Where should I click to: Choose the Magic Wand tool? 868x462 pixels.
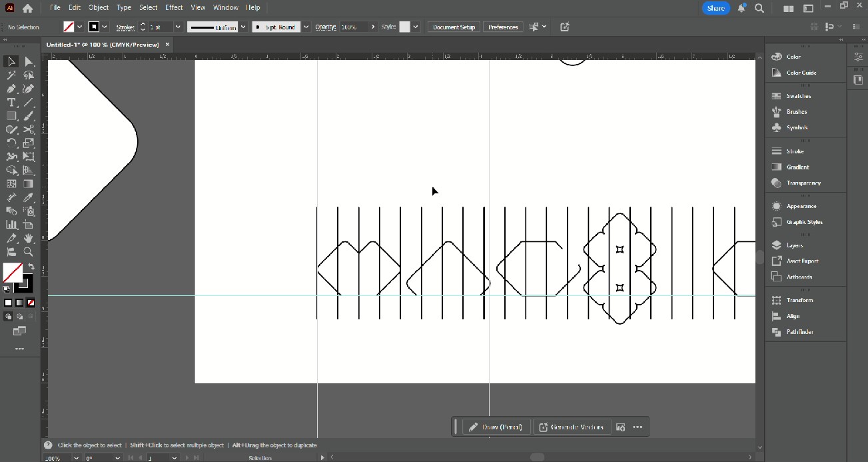[x=11, y=75]
